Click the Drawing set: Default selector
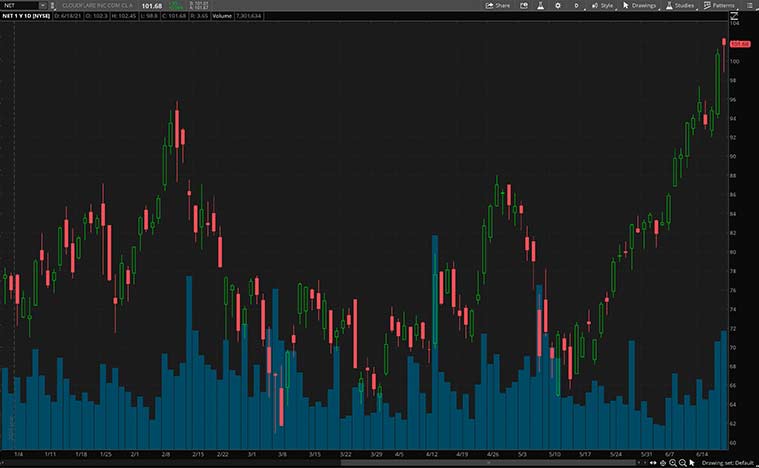Screen dimensions: 759x468 pyautogui.click(x=728, y=463)
